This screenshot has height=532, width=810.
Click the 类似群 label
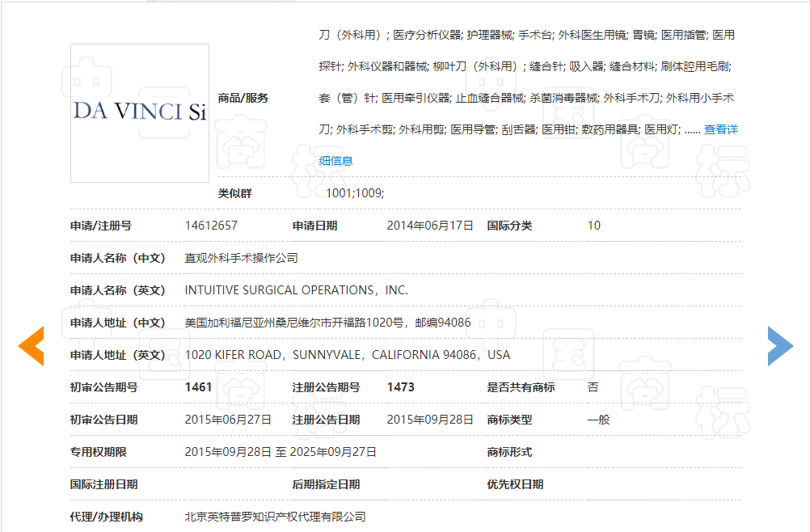[x=234, y=194]
